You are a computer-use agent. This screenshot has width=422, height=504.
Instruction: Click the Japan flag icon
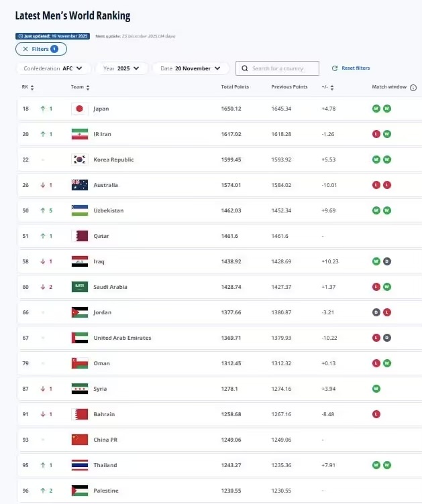[80, 109]
